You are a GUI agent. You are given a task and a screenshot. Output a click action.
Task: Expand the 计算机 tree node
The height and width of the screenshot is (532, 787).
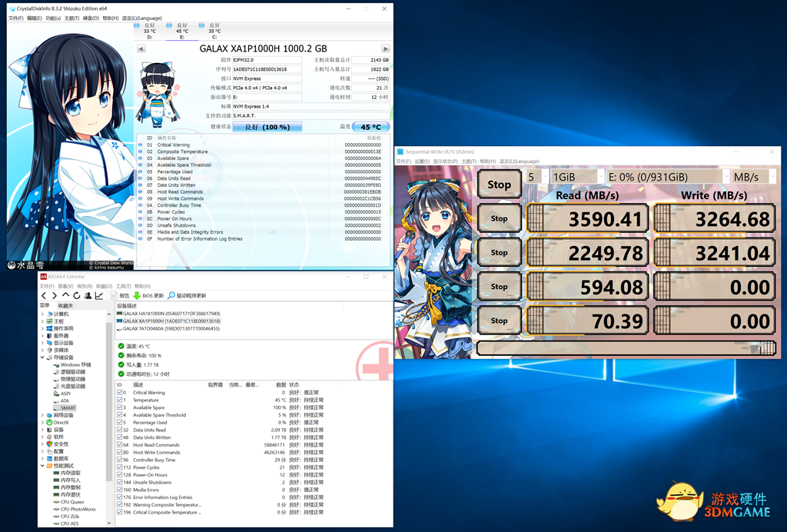tap(43, 314)
